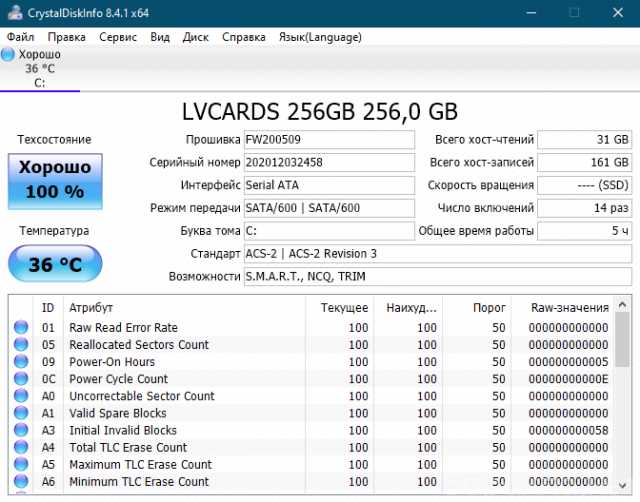Click the serial number field 202012032458
This screenshot has width=640, height=502.
pos(329,162)
